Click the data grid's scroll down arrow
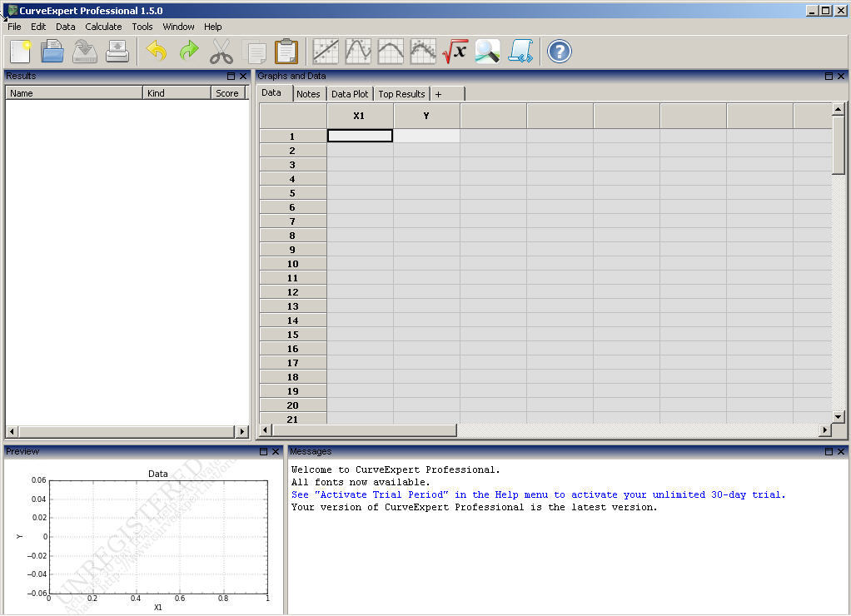Image resolution: width=851 pixels, height=616 pixels. tap(838, 417)
